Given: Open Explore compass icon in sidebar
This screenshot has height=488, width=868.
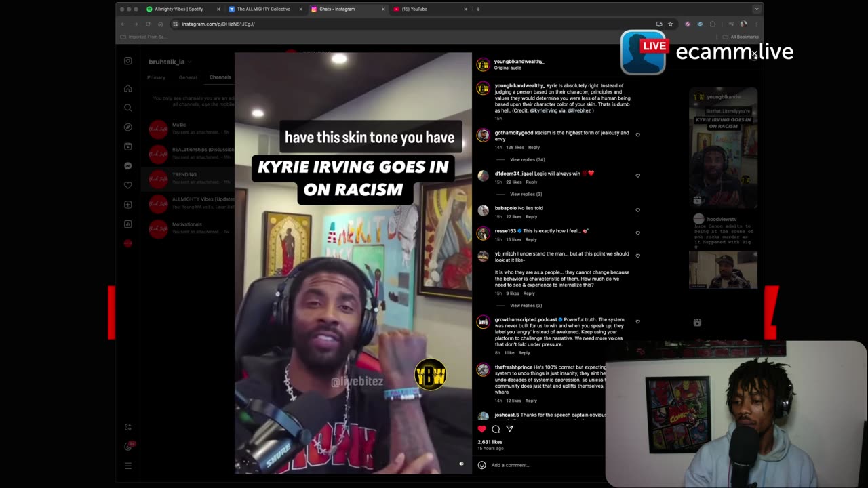Looking at the screenshot, I should (127, 127).
